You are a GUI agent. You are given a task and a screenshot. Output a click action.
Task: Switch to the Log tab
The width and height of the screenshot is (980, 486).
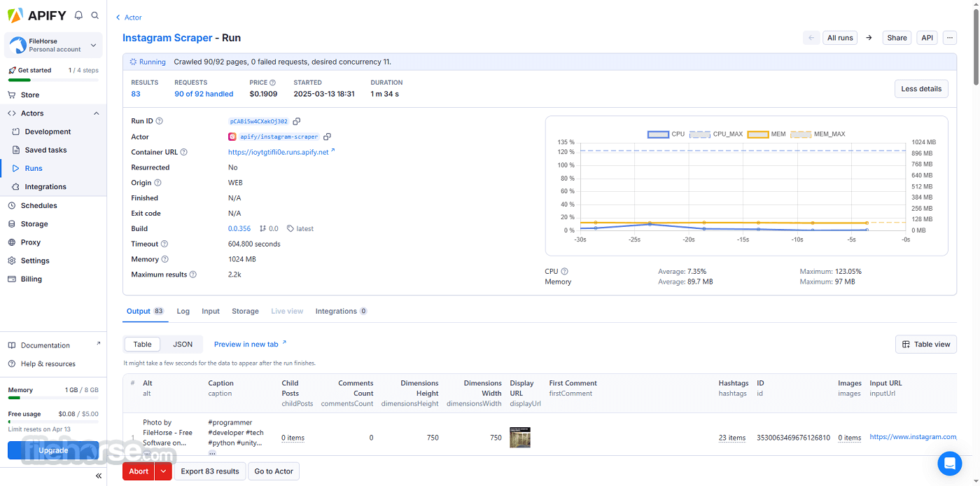(x=183, y=311)
